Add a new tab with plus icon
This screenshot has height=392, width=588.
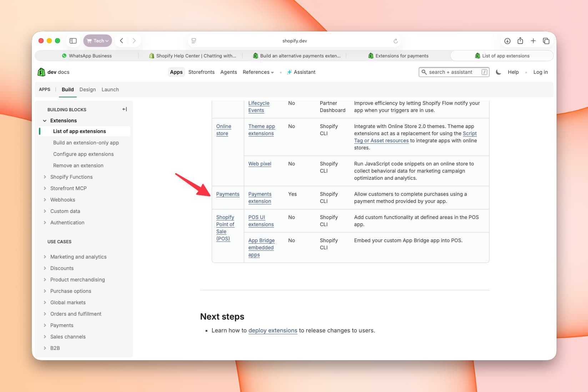(x=533, y=41)
